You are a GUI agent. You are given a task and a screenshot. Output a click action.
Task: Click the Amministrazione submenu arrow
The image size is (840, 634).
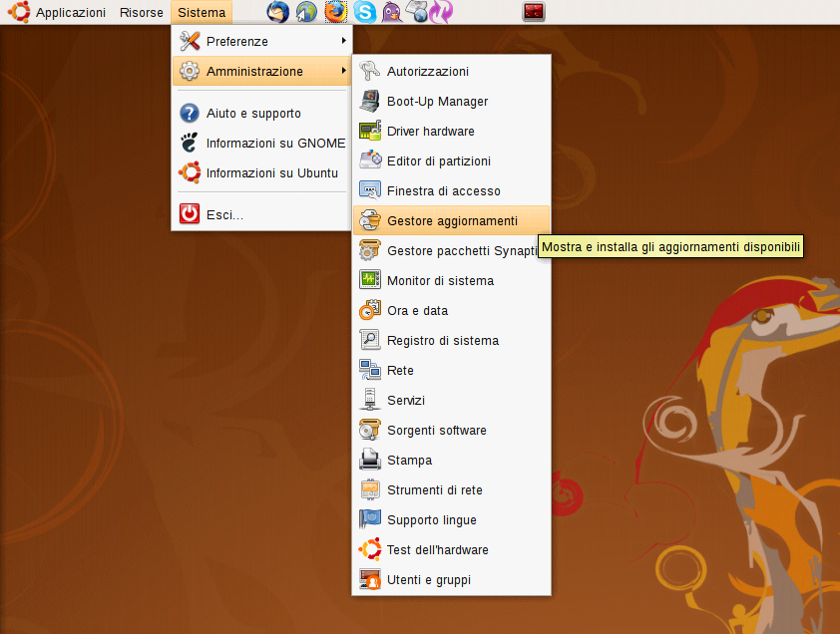[343, 71]
